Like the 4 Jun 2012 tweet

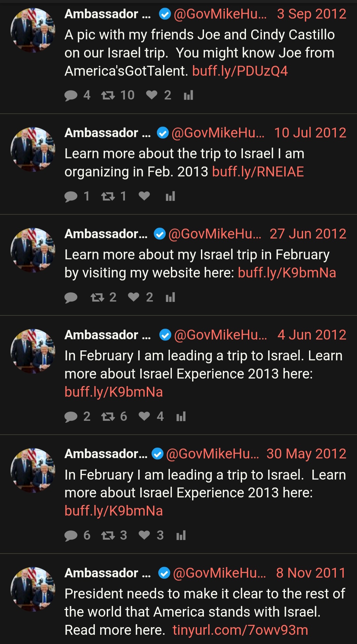pyautogui.click(x=144, y=416)
